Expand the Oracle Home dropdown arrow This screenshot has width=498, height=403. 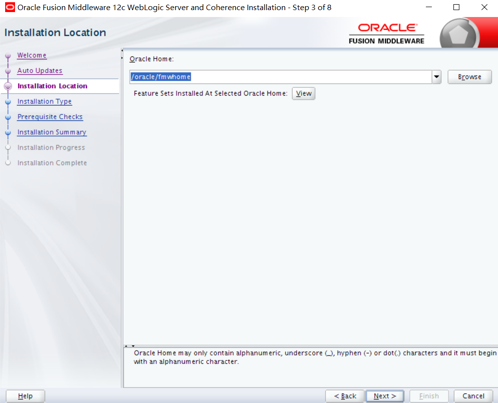pos(436,77)
